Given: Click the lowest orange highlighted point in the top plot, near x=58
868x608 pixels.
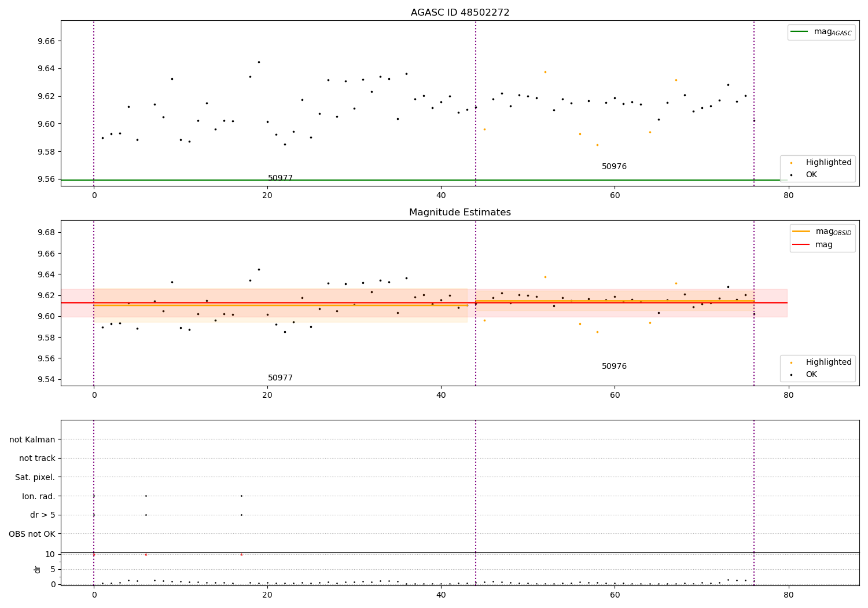Looking at the screenshot, I should [x=597, y=145].
